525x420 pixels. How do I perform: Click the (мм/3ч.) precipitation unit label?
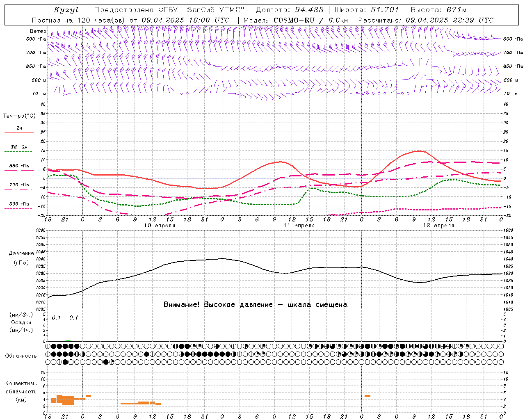click(21, 315)
